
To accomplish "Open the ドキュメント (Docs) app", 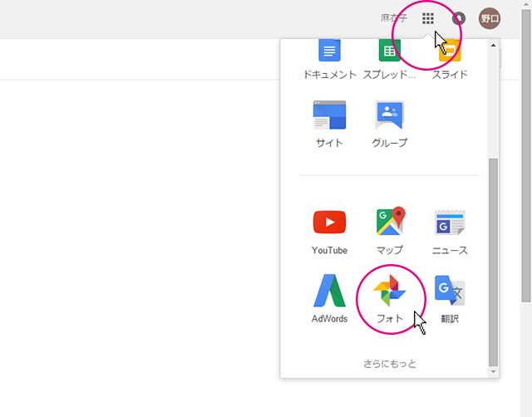I will [329, 59].
